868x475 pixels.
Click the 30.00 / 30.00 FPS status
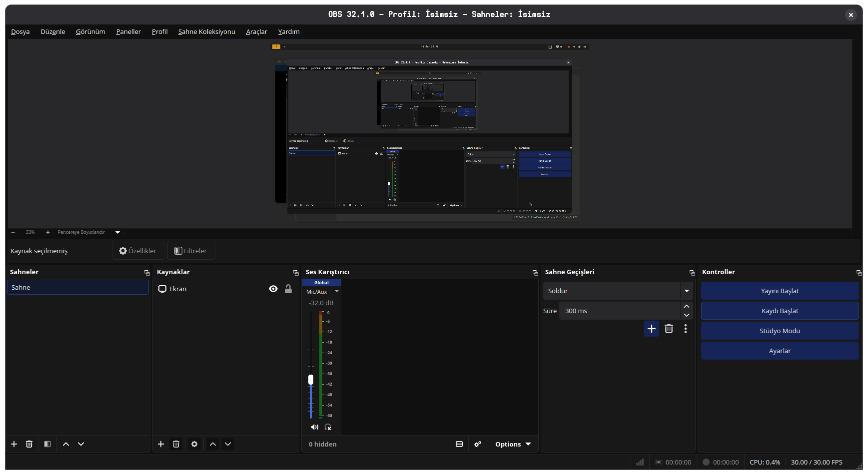click(x=817, y=462)
